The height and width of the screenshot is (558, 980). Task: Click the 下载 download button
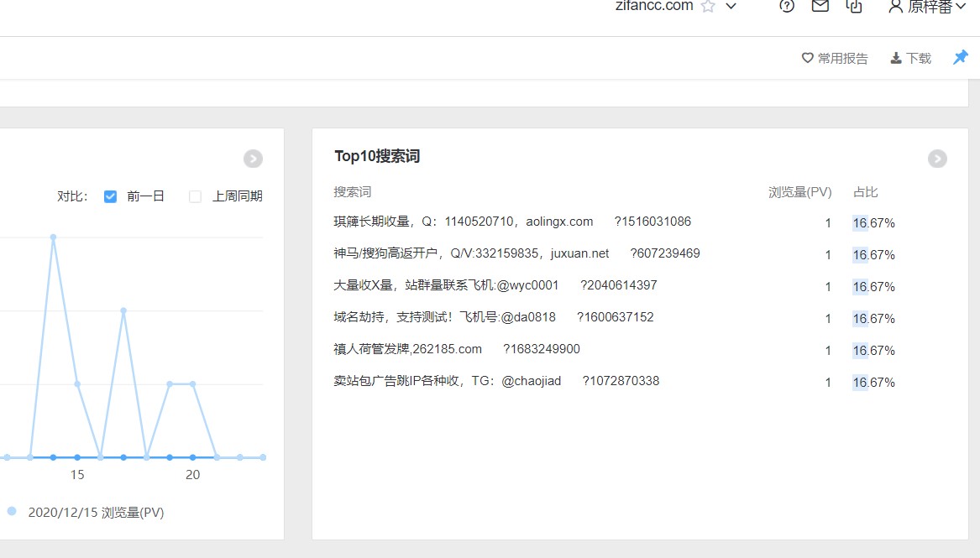(911, 59)
